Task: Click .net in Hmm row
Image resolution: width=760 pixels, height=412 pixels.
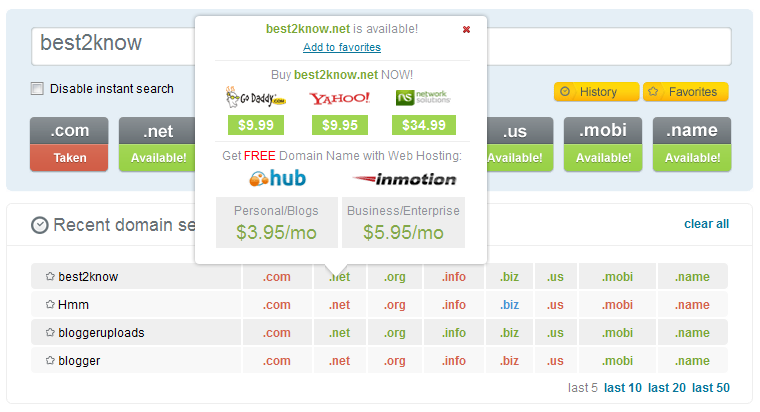Action: (339, 305)
